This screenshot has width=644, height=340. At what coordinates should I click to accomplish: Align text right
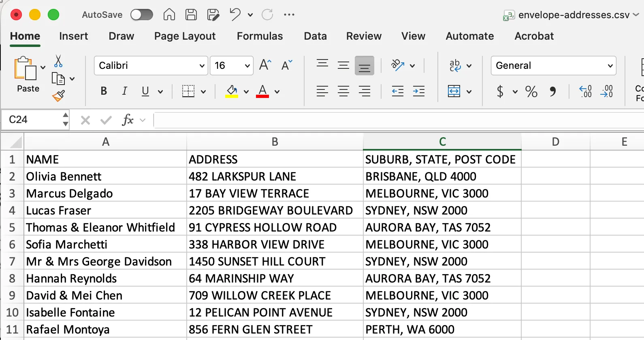[365, 91]
